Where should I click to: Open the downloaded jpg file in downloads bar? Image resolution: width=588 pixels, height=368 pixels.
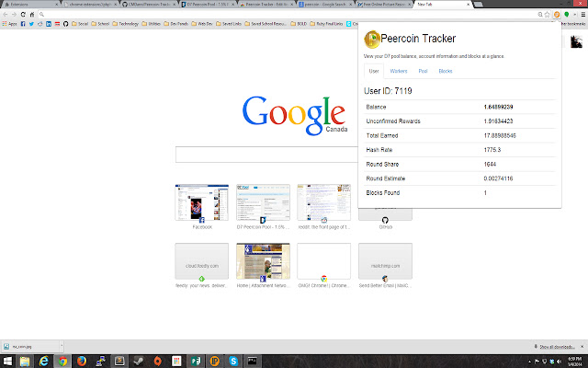click(30, 346)
